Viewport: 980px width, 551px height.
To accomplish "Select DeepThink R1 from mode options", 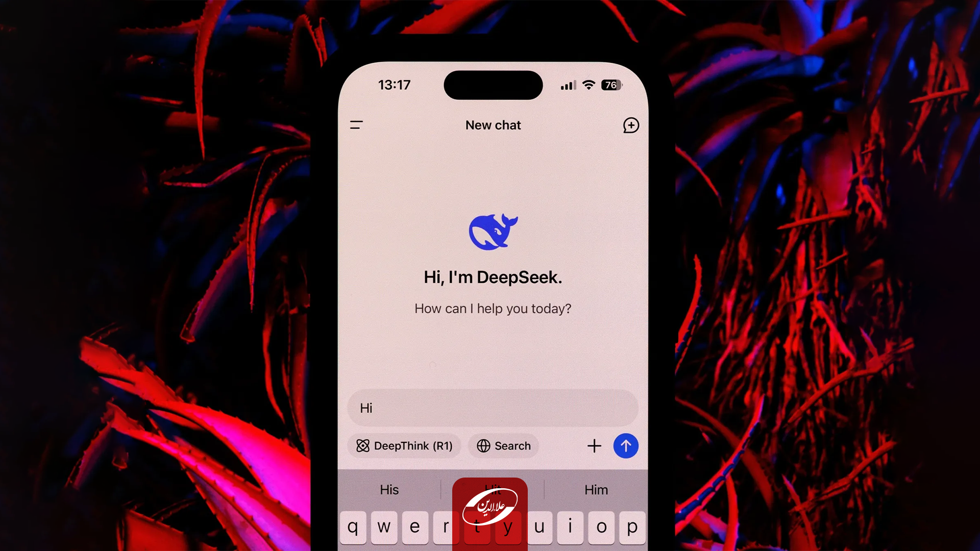I will [405, 445].
